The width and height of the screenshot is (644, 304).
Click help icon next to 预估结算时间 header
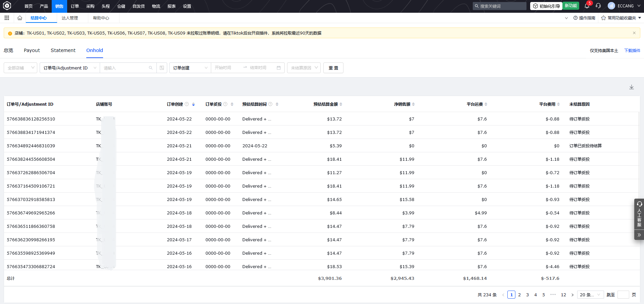270,104
